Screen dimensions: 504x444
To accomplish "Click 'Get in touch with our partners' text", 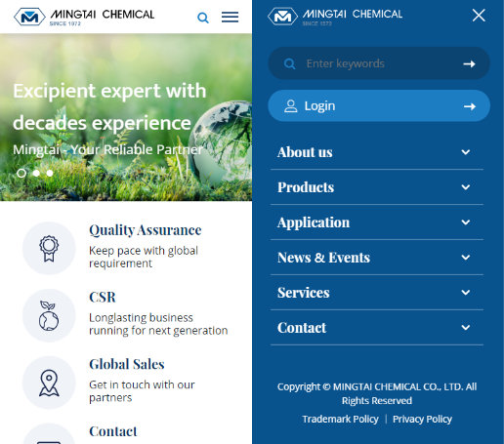I will [142, 391].
